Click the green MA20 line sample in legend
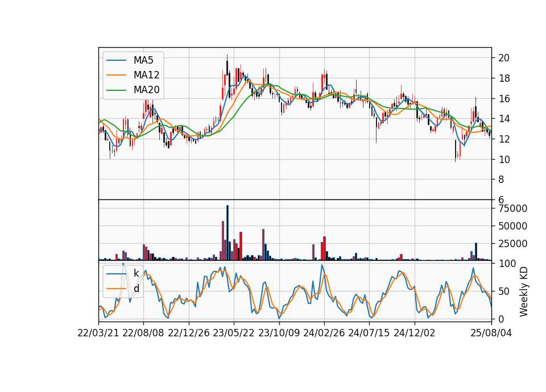This screenshot has height=392, width=546. point(116,90)
